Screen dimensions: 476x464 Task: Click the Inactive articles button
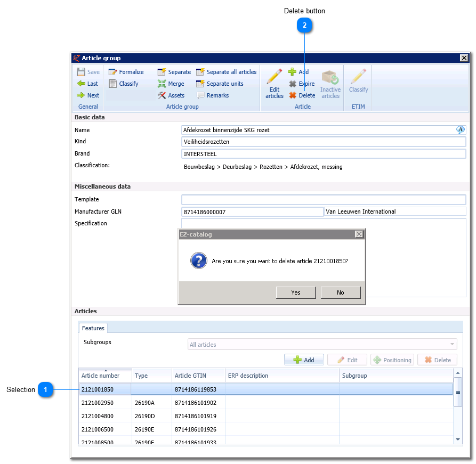point(330,84)
